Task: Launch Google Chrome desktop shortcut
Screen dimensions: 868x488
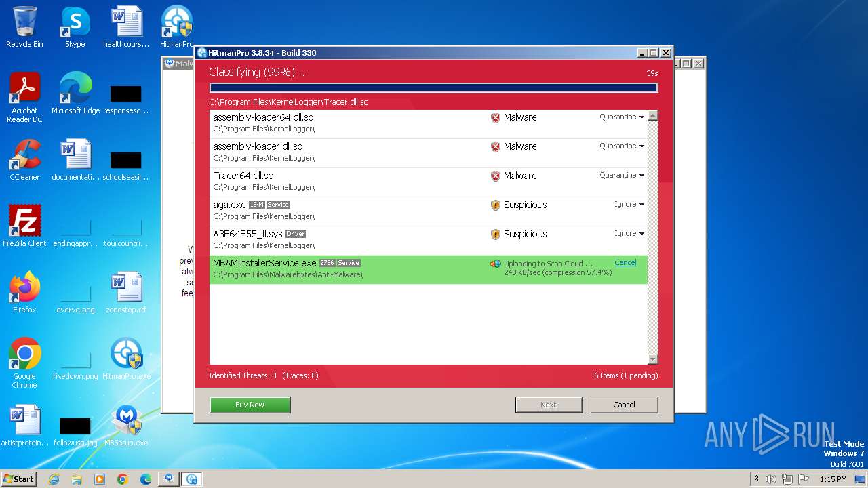Action: point(24,363)
